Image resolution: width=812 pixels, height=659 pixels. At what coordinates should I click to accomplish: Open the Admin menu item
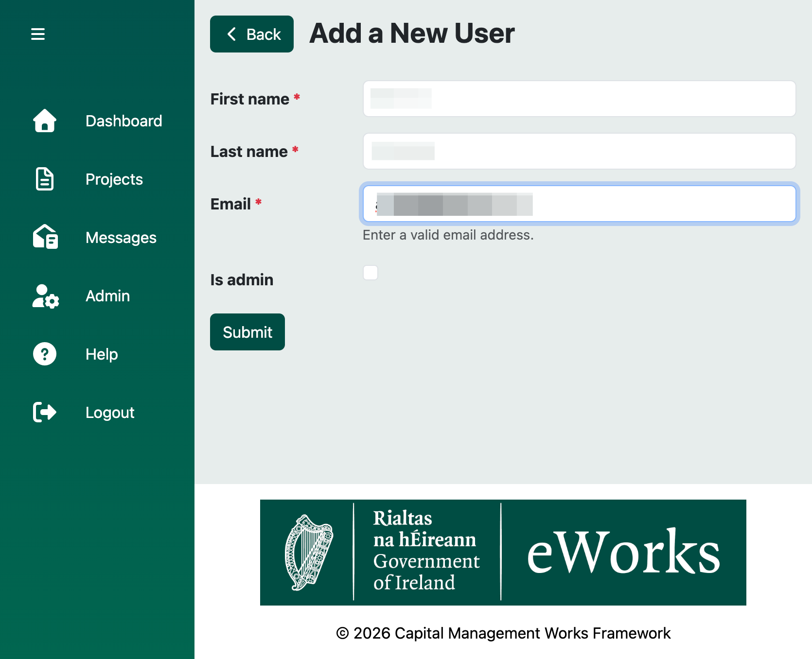pyautogui.click(x=108, y=296)
